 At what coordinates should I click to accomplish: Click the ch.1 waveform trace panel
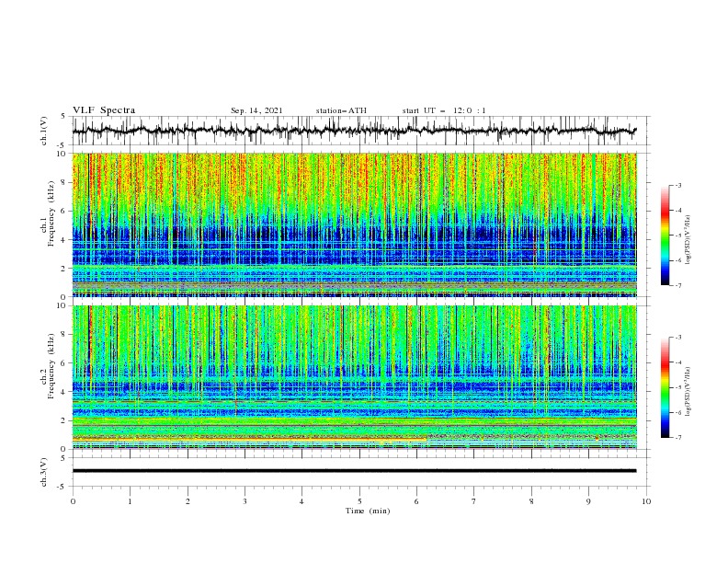(x=361, y=131)
